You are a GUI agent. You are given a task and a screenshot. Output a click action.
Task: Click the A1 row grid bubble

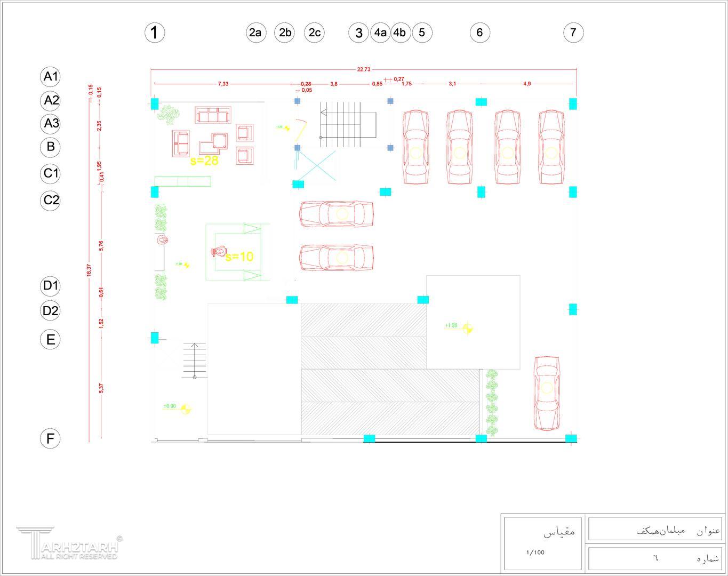[51, 76]
